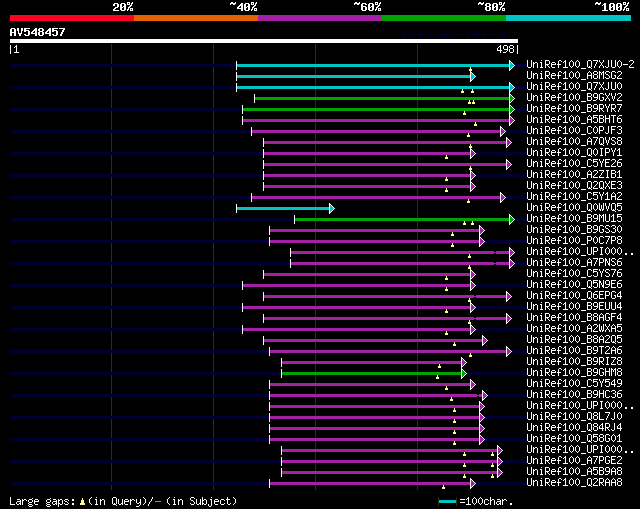Click the cyan =100char scale bar

pyautogui.click(x=447, y=501)
